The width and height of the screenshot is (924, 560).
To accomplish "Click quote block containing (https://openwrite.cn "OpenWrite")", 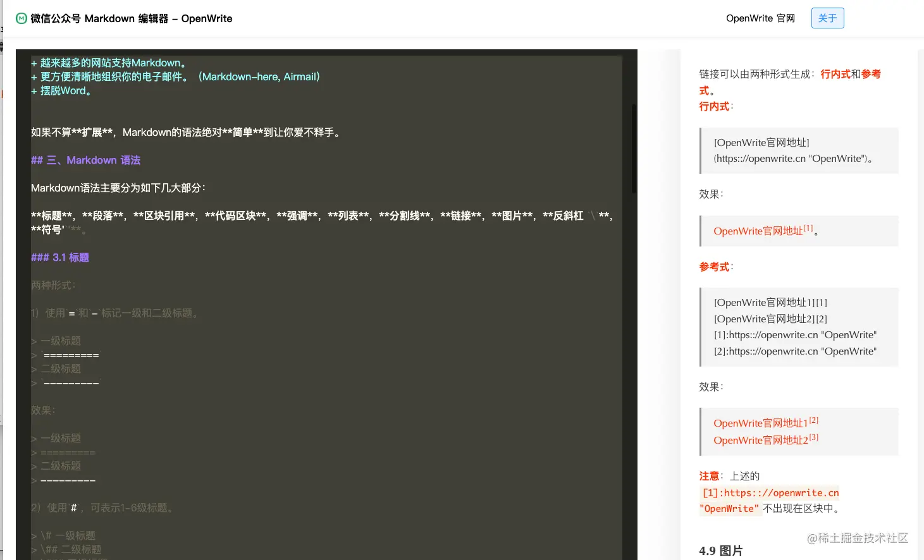I will click(x=799, y=150).
